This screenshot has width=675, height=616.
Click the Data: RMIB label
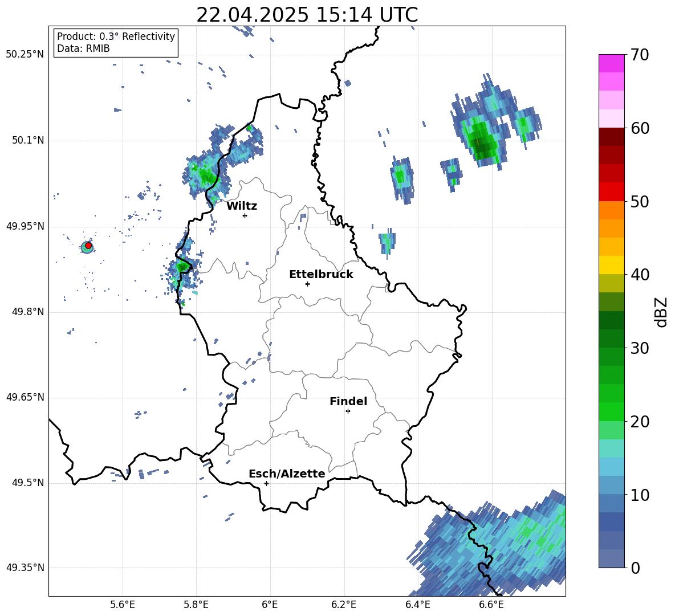click(x=83, y=48)
